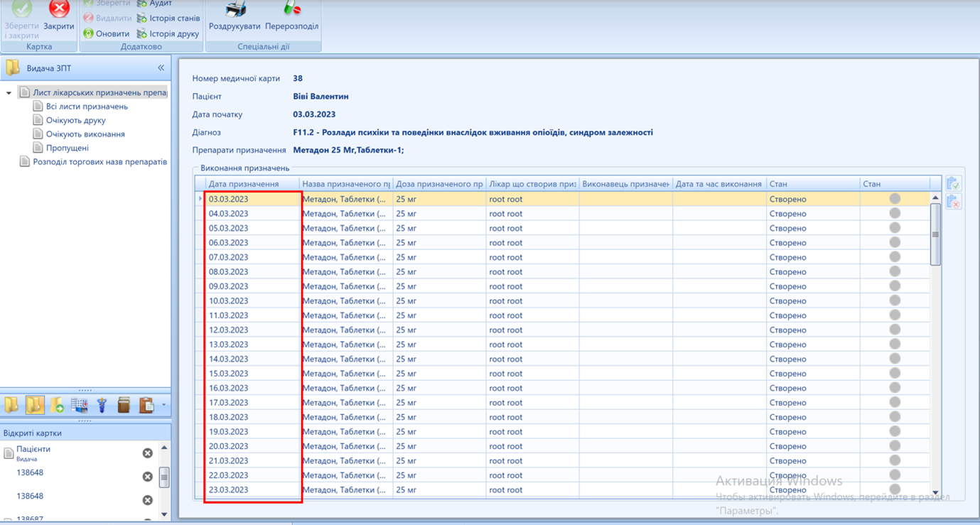Screen dimensions: 980x525
Task: Collapse the Видача ЗПТ side panel
Action: (x=161, y=68)
